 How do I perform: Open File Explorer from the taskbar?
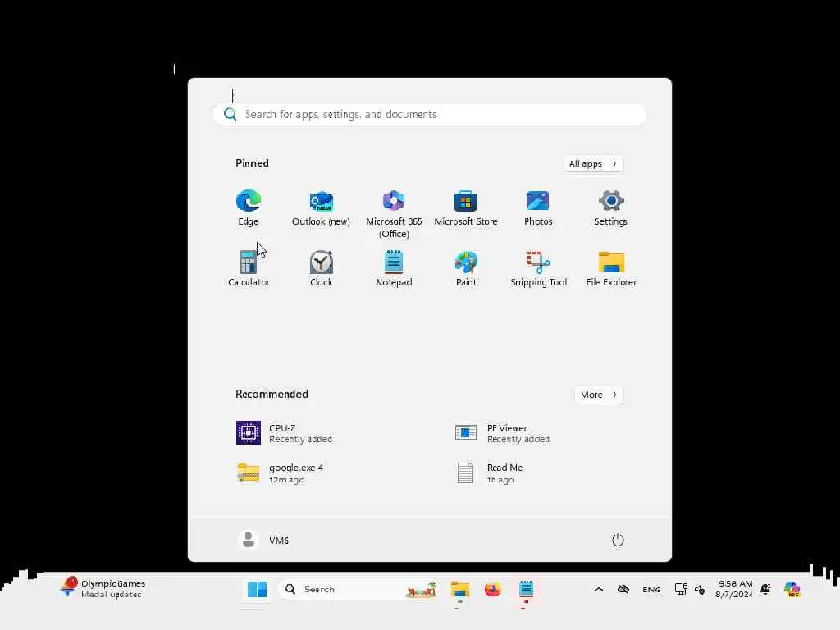coord(459,589)
